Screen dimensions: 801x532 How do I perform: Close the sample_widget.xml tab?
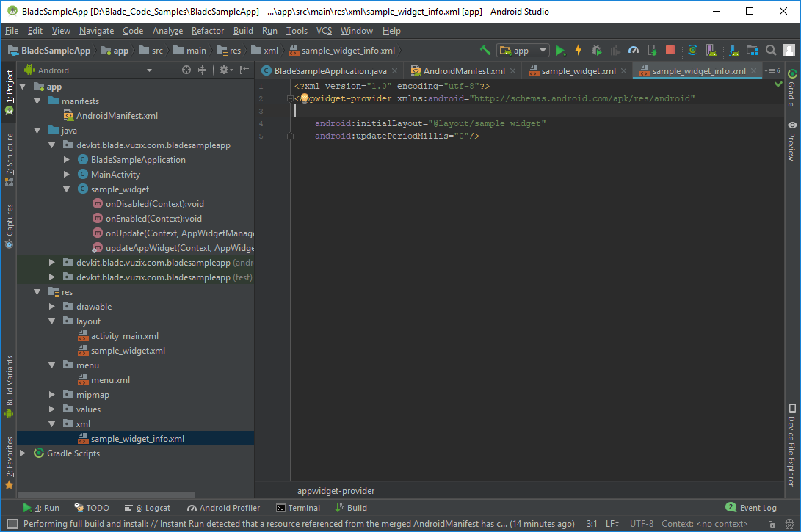[624, 71]
